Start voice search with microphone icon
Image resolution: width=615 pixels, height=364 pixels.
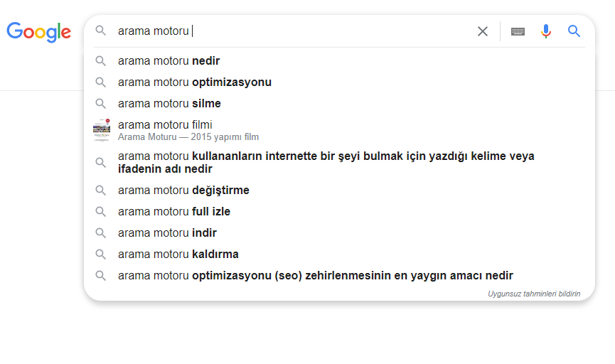pyautogui.click(x=546, y=31)
